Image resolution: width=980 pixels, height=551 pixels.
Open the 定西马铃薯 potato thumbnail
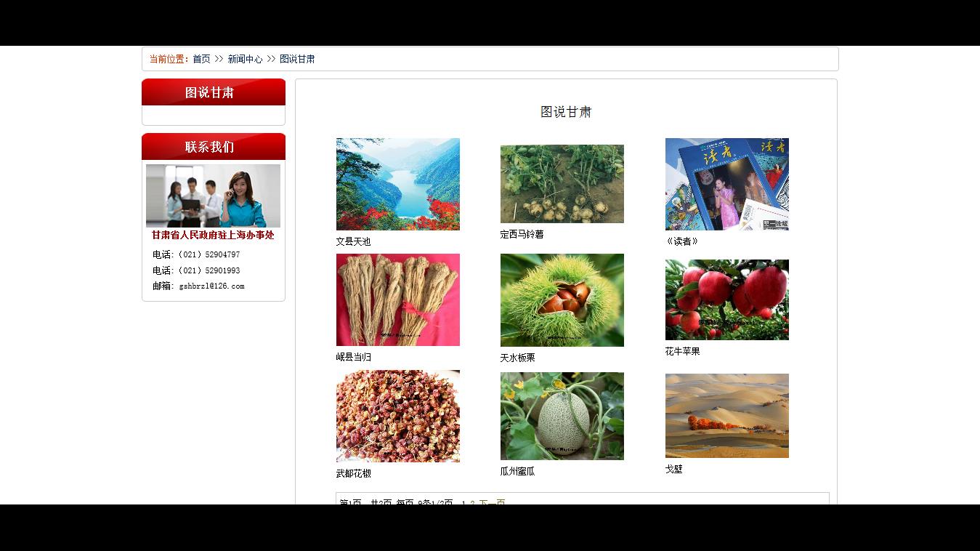pyautogui.click(x=562, y=184)
